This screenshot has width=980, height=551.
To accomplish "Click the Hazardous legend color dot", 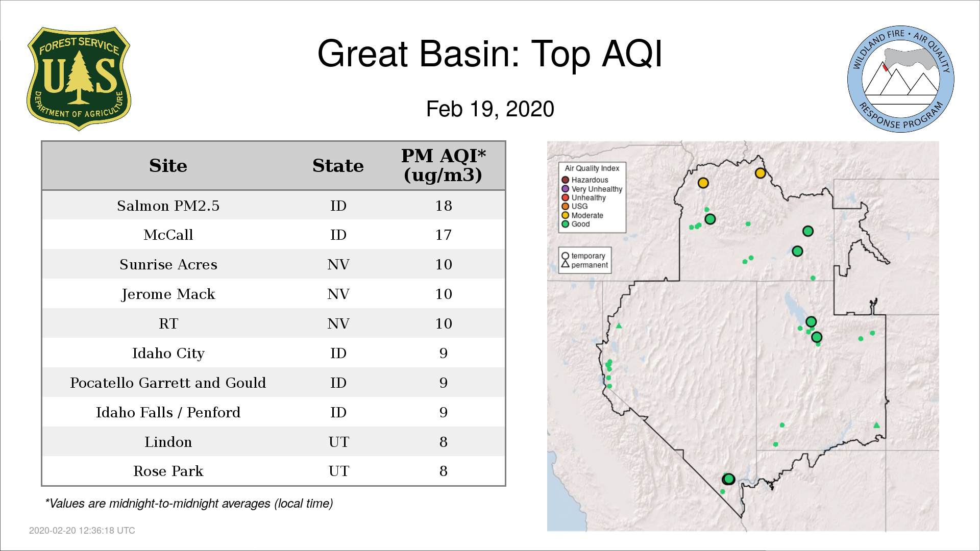I will (565, 180).
